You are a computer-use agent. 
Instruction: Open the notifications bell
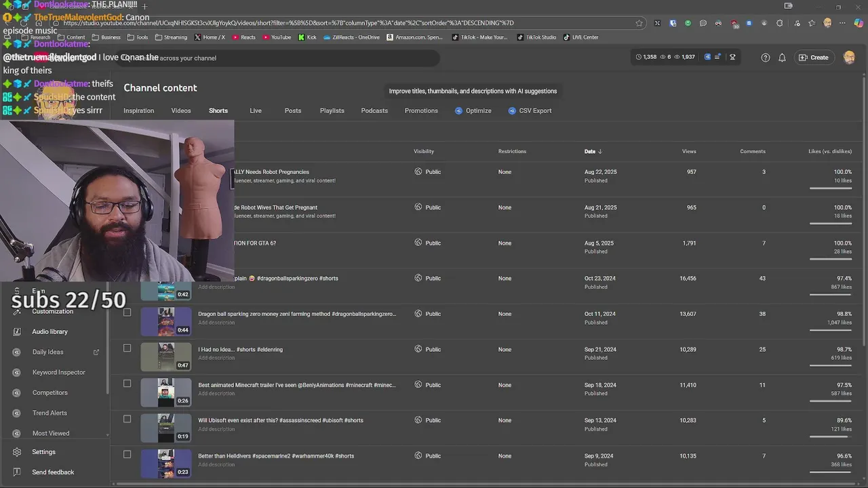coord(782,58)
